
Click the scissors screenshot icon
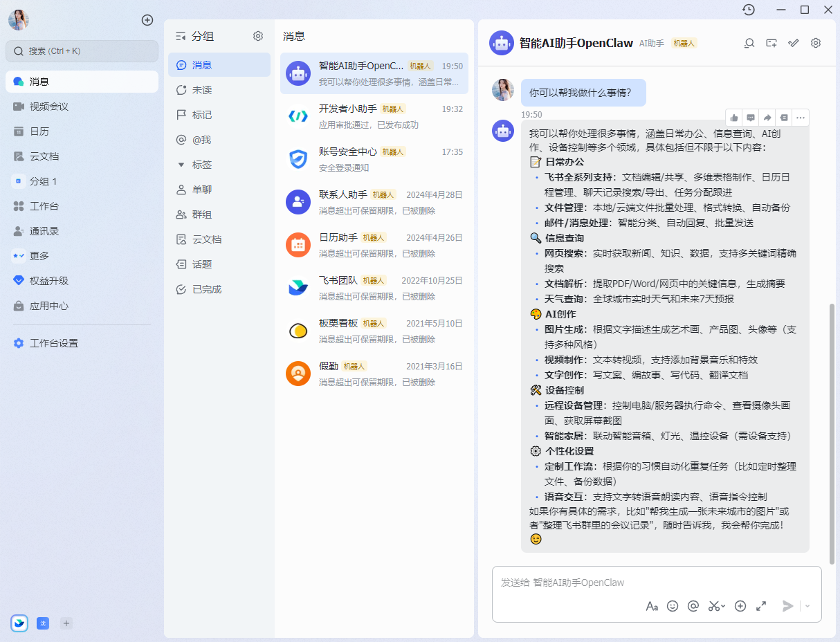click(714, 606)
